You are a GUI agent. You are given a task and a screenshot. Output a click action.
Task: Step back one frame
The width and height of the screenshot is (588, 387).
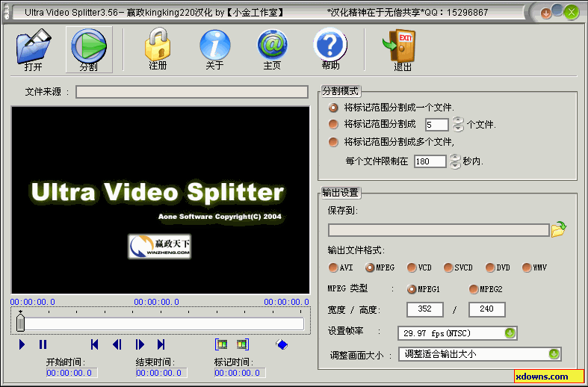click(x=117, y=344)
